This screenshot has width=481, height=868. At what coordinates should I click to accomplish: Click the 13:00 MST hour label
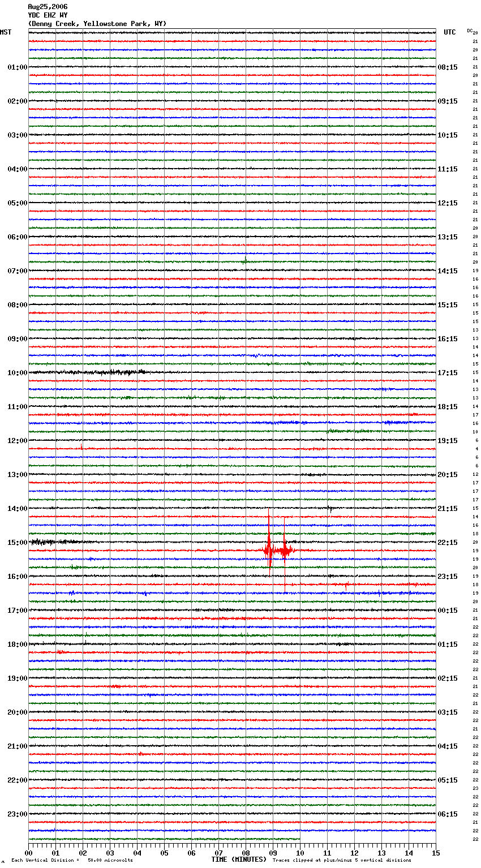(x=18, y=475)
